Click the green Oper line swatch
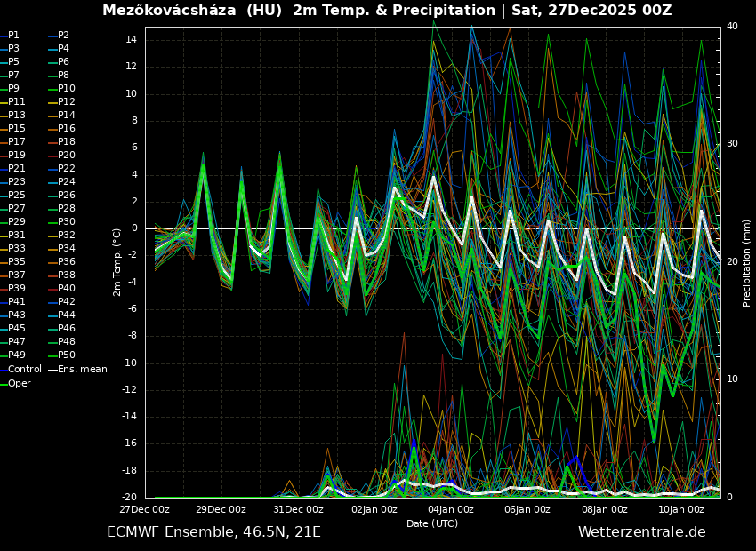The width and height of the screenshot is (756, 551). pos(4,384)
